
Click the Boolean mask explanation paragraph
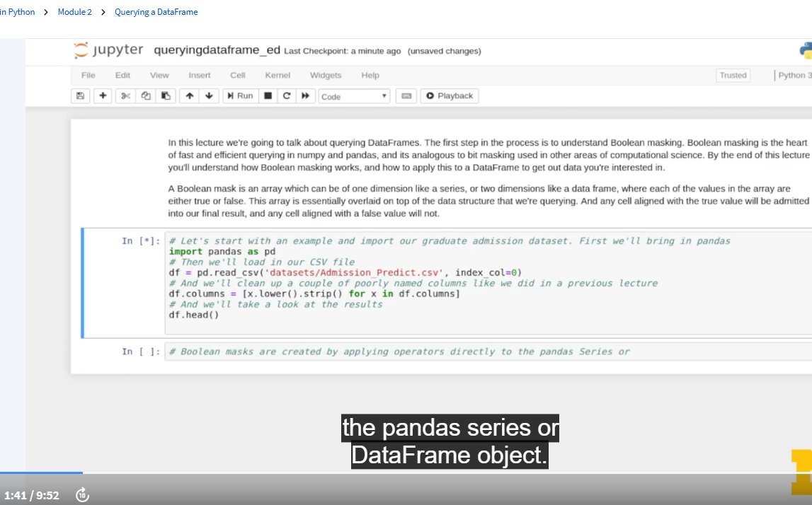coord(489,201)
